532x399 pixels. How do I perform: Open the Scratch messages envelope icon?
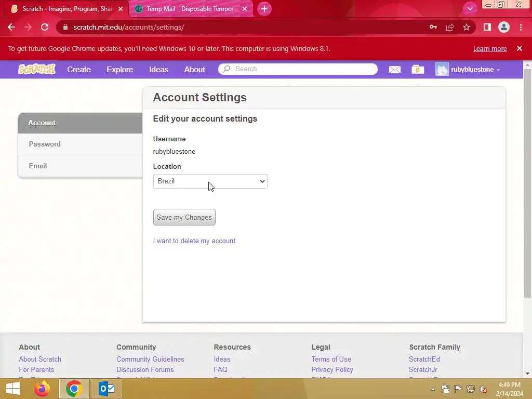coord(395,70)
